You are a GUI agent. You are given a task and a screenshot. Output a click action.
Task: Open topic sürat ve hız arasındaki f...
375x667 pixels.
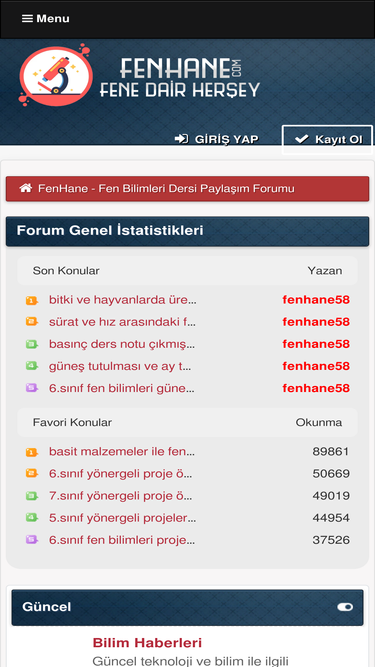(x=122, y=322)
